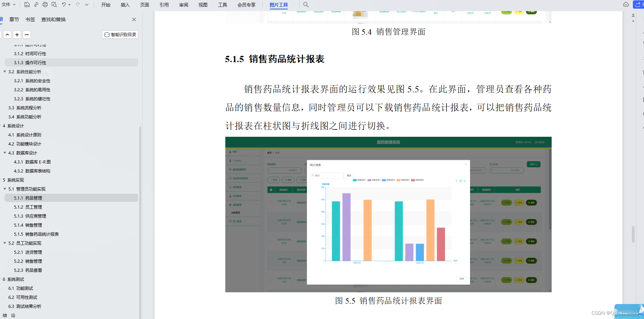Click the export/share link icon beside Save
Image resolution: width=644 pixels, height=319 pixels.
pyautogui.click(x=36, y=5)
